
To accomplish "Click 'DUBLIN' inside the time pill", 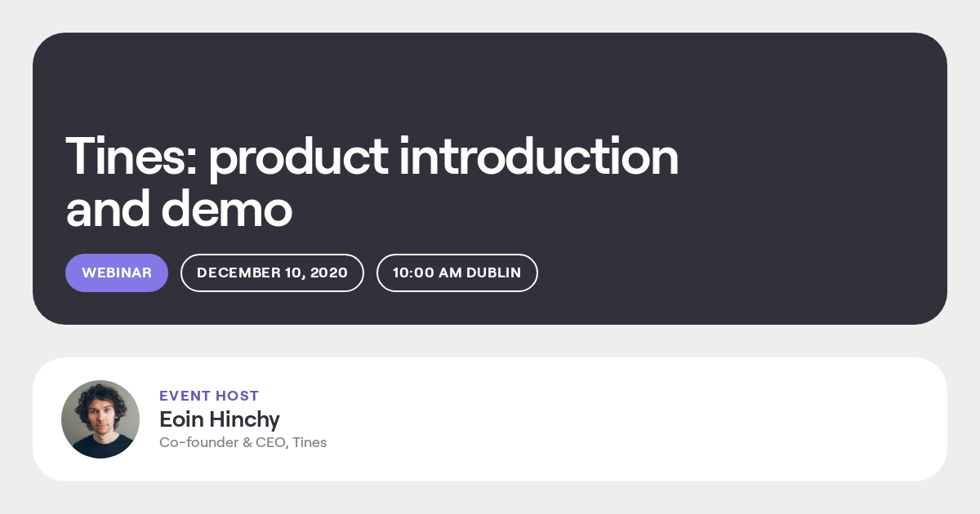I will pyautogui.click(x=493, y=273).
